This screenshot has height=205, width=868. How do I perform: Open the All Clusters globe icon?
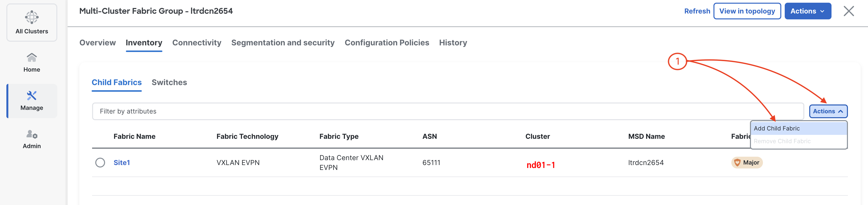32,17
